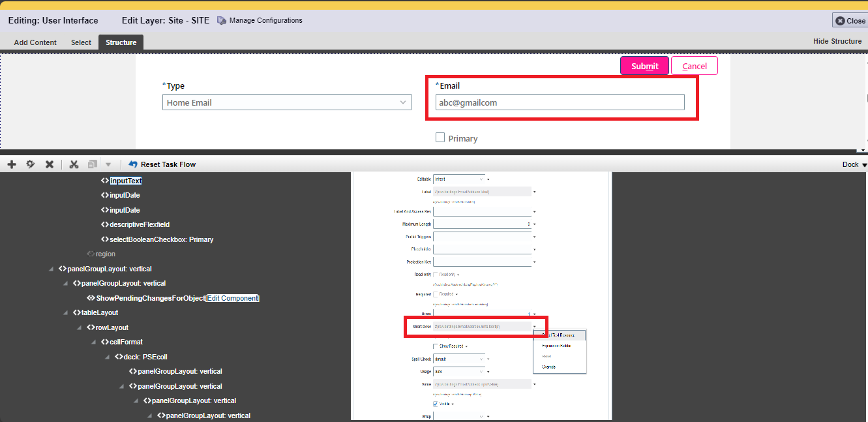Image resolution: width=868 pixels, height=422 pixels.
Task: Open the inputText component in the tree
Action: pyautogui.click(x=127, y=180)
